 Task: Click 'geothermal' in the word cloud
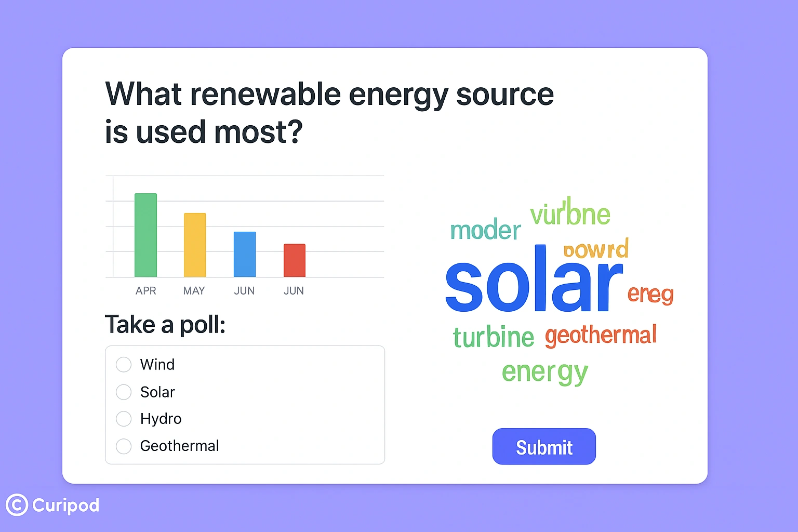(601, 335)
